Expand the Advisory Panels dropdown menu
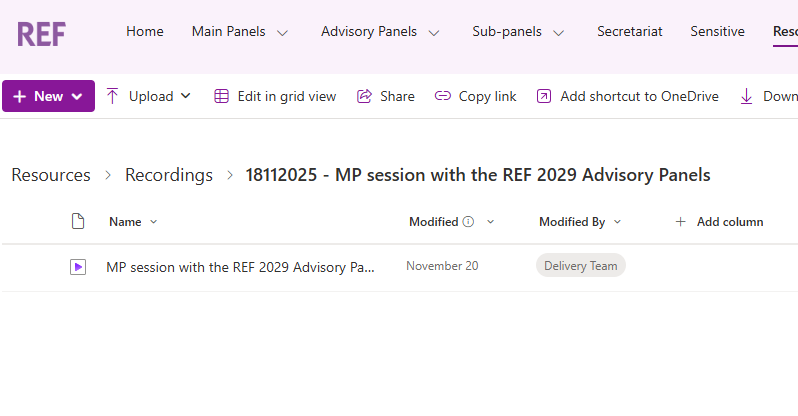This screenshot has height=416, width=798. (433, 32)
